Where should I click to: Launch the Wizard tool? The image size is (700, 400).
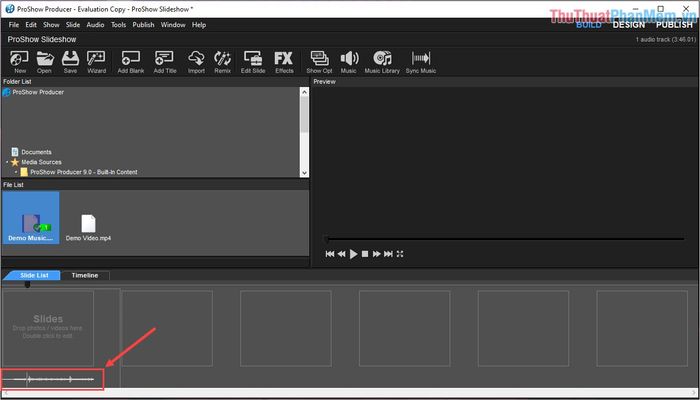pyautogui.click(x=96, y=62)
